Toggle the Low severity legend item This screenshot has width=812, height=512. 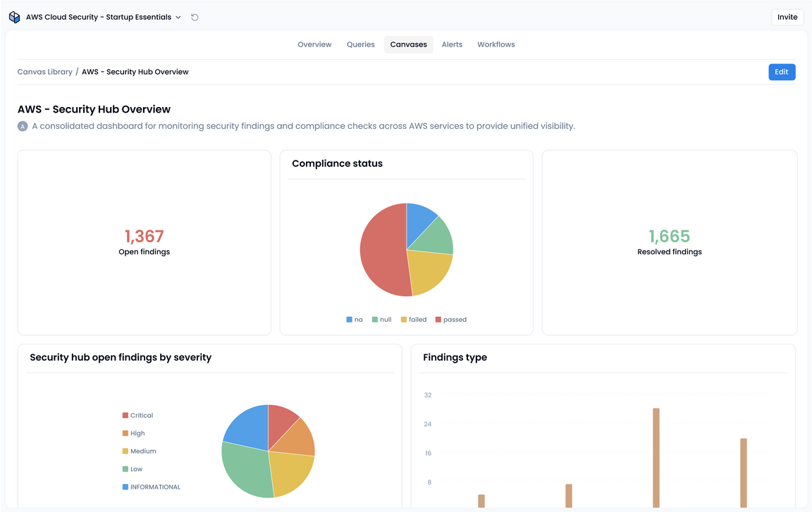click(133, 469)
